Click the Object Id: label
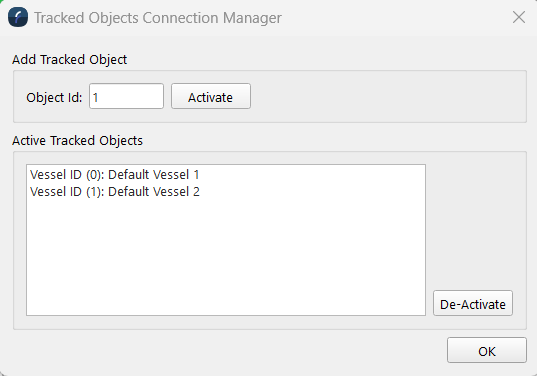 click(54, 98)
